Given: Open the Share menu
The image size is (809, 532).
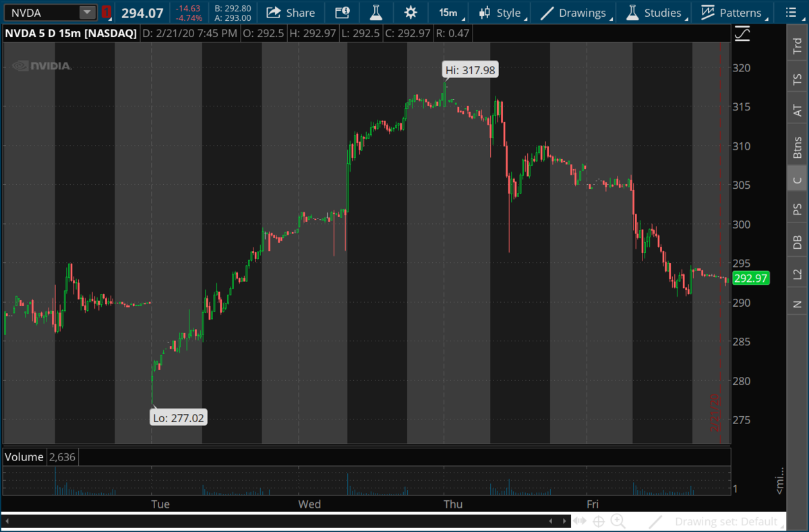Looking at the screenshot, I should coord(291,12).
